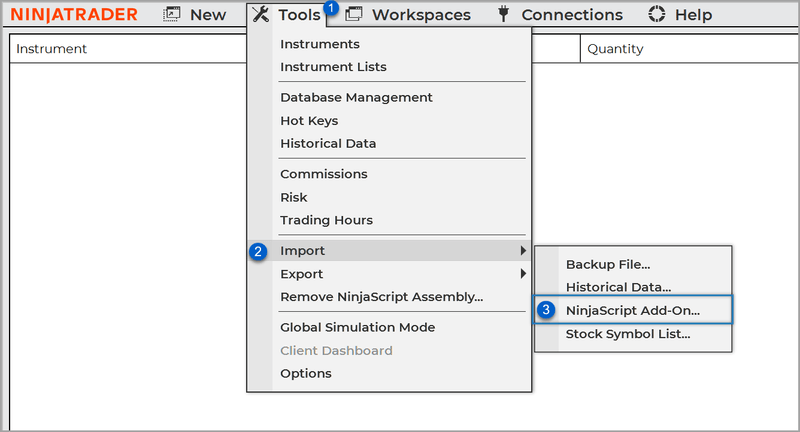The width and height of the screenshot is (800, 432).
Task: Click the New window icon
Action: (x=172, y=15)
